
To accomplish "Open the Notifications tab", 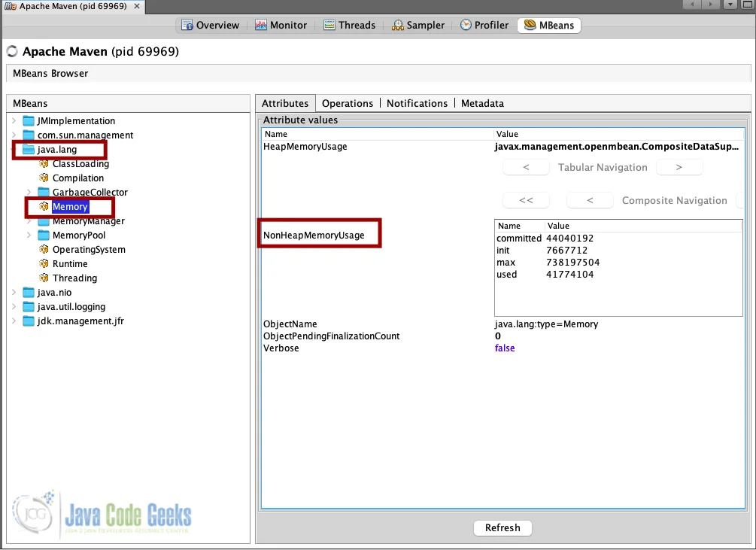I will pyautogui.click(x=417, y=103).
